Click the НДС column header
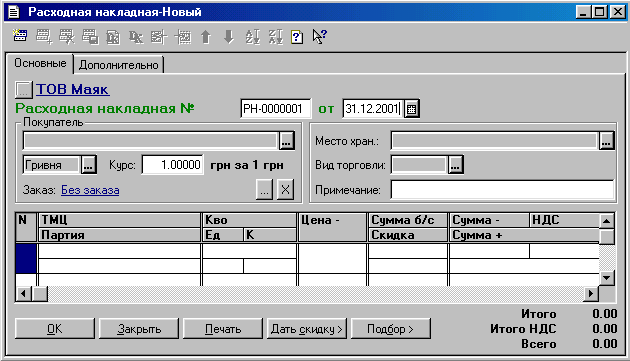630x361 pixels. [565, 220]
